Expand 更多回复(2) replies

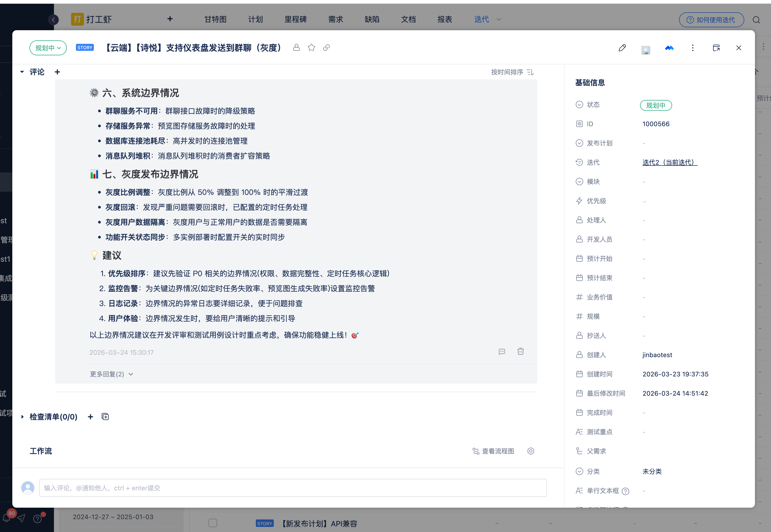(111, 374)
